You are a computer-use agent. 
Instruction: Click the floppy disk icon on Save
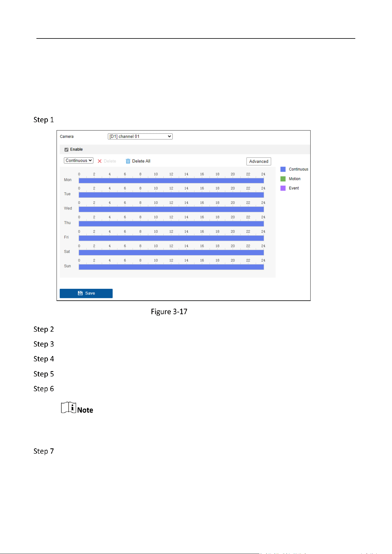[80, 293]
